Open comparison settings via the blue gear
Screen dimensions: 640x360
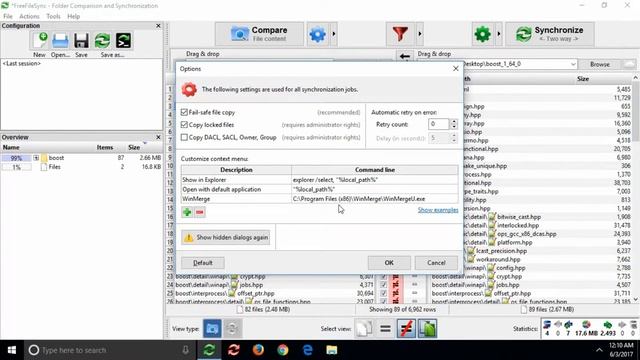pyautogui.click(x=318, y=34)
